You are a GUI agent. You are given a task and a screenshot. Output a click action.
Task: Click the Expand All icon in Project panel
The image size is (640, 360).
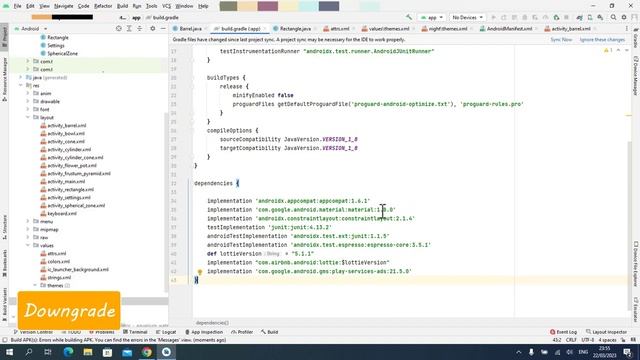pyautogui.click(x=129, y=29)
